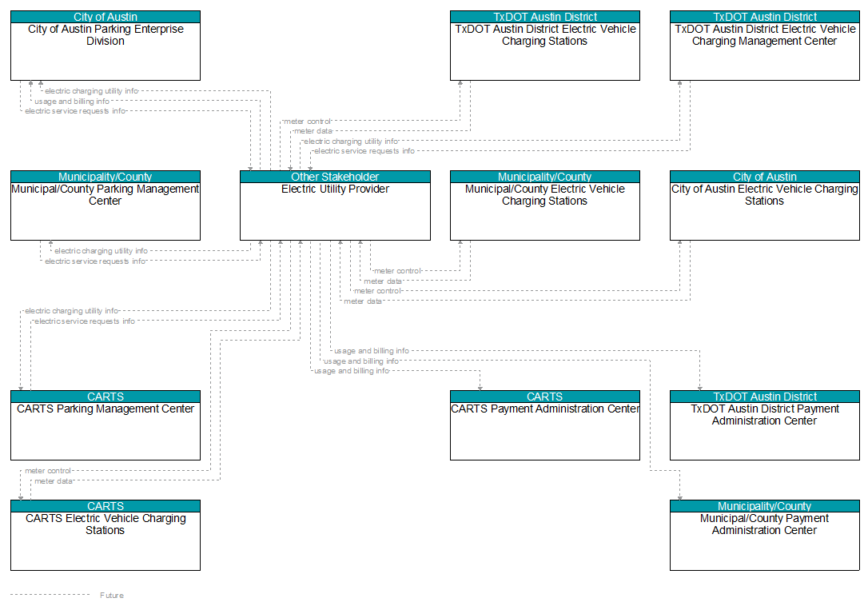Viewport: 868px width, 610px height.
Task: Click 'usage and billing info' on TxDOT Payment Administration flow
Action: 372,351
